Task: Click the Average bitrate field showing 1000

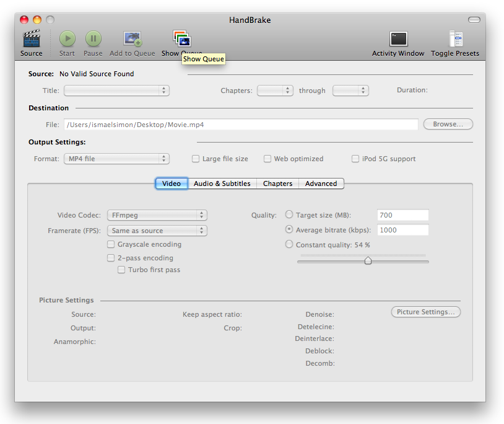Action: coord(402,230)
